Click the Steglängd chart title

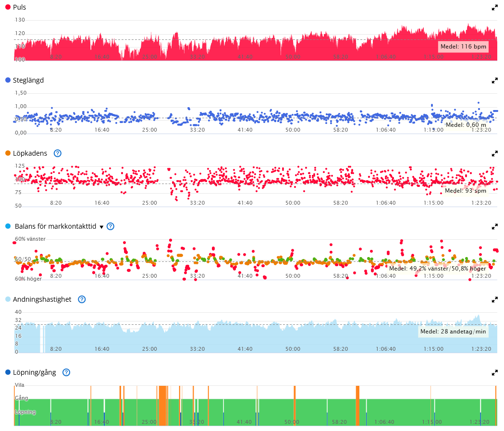pos(28,80)
